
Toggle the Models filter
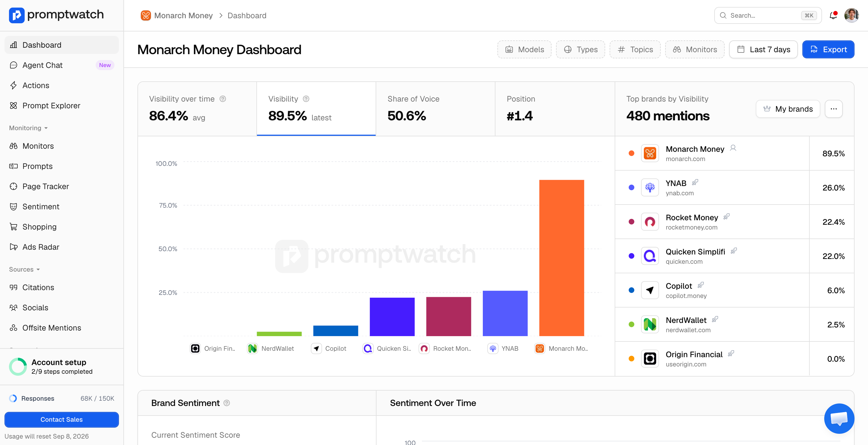(524, 50)
